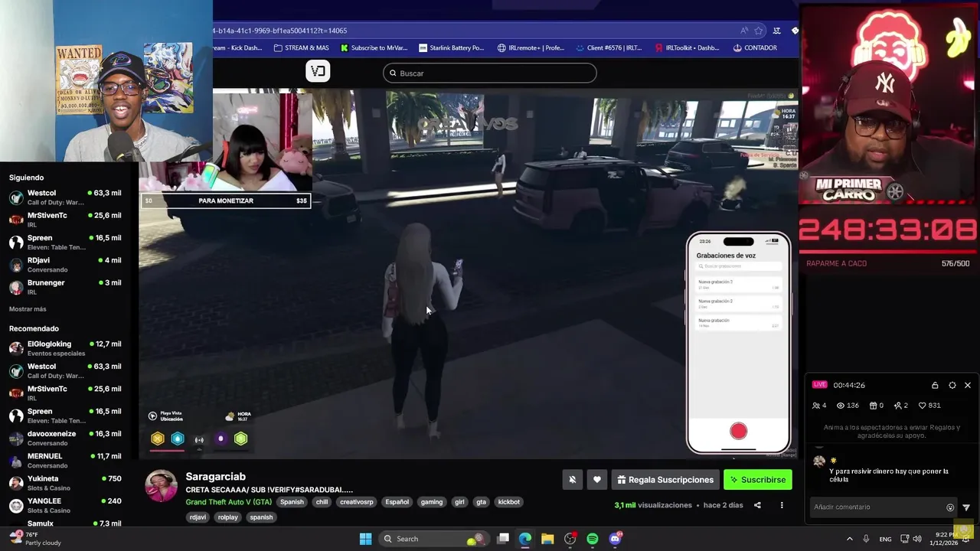Screen dimensions: 980x551
Task: Mute notifications with the crossed-bell icon
Action: coord(572,480)
